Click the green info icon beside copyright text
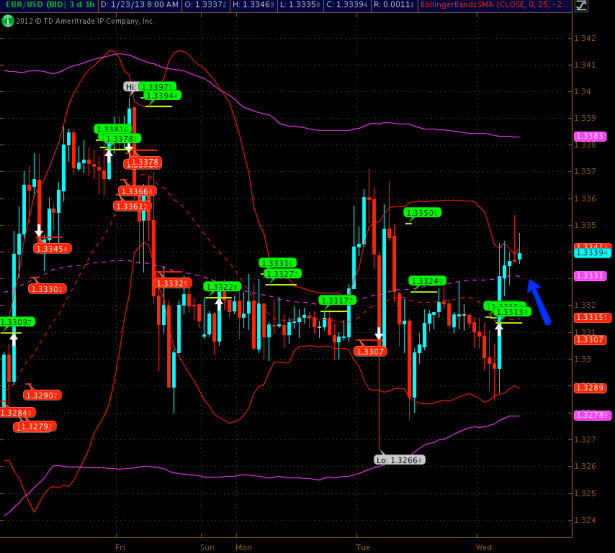 pyautogui.click(x=6, y=20)
